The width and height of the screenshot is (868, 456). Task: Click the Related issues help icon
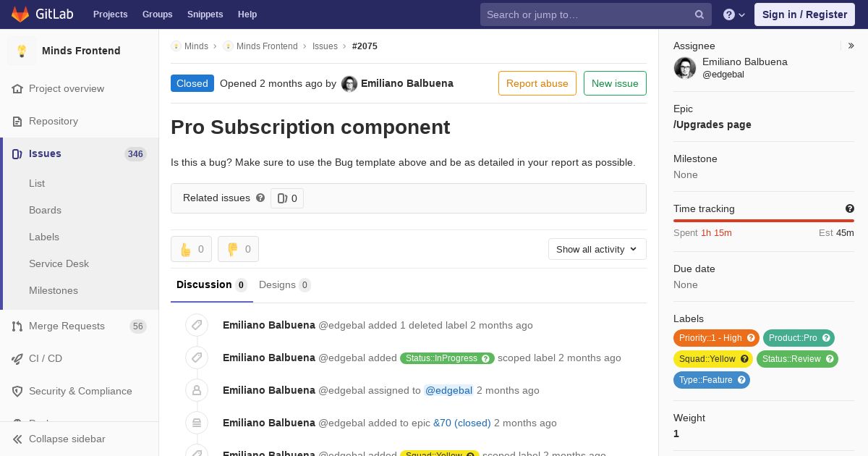coord(260,198)
